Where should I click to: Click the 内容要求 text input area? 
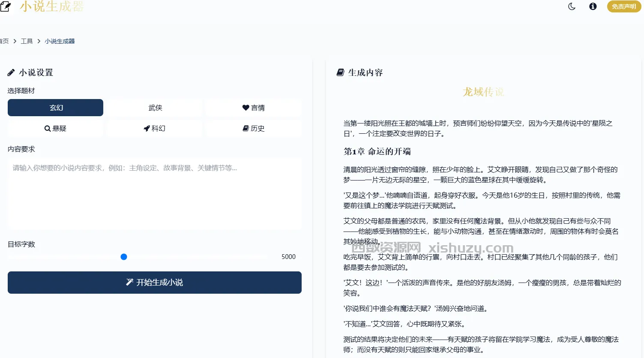pos(154,193)
